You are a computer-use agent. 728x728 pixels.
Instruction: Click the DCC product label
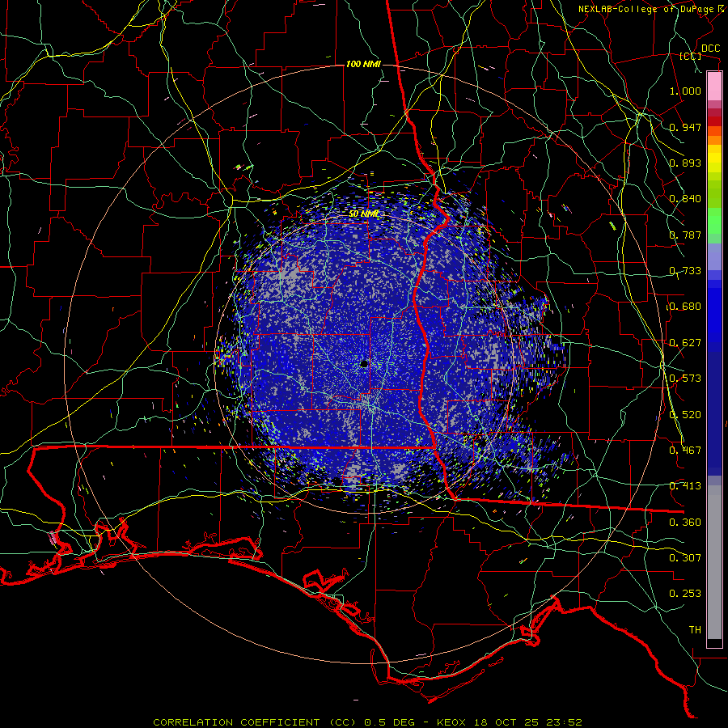[x=710, y=49]
